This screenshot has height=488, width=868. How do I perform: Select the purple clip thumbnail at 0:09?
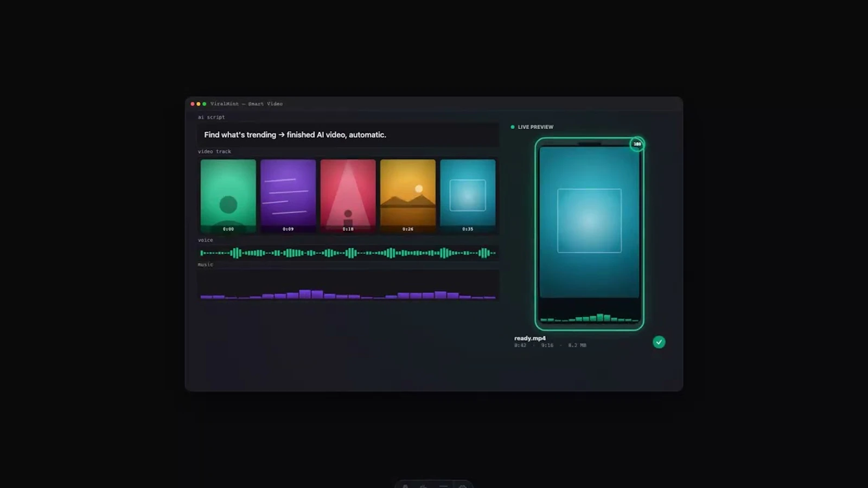tap(288, 196)
